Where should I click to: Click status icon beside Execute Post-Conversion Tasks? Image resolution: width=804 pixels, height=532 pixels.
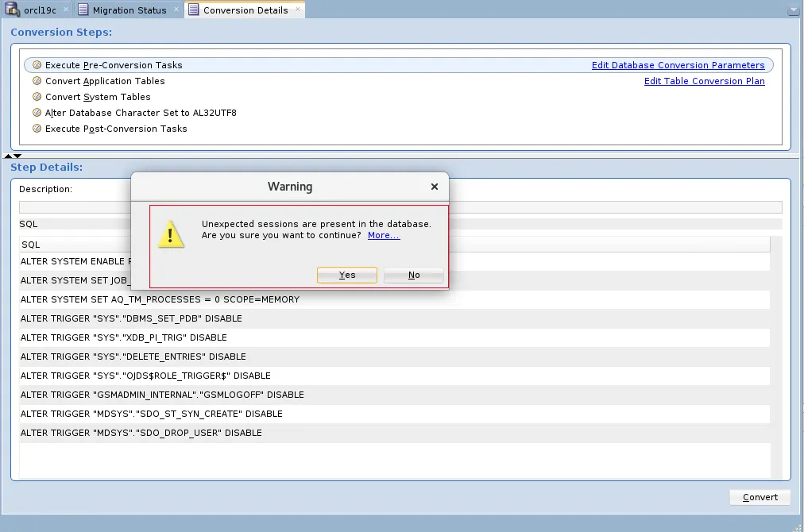(x=37, y=129)
